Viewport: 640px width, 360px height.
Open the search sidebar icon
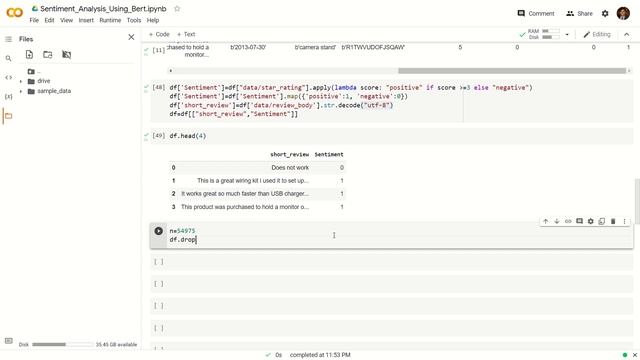[x=8, y=58]
